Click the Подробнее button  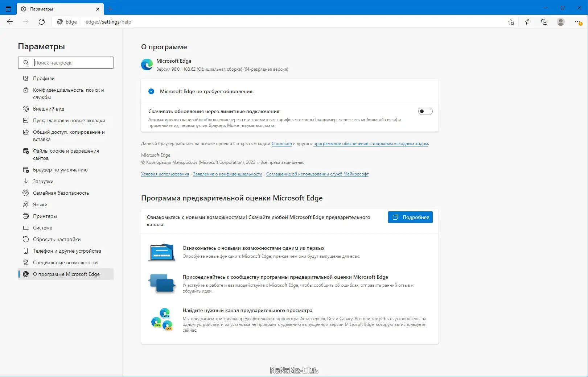pos(410,217)
